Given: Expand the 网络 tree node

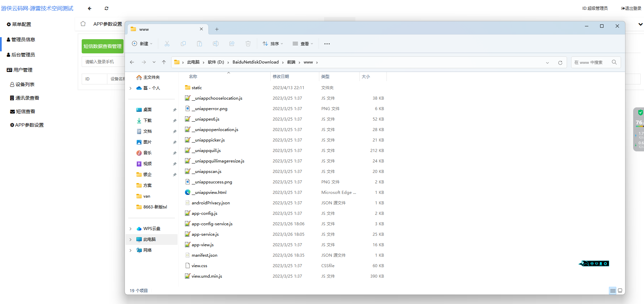Looking at the screenshot, I should (x=131, y=250).
